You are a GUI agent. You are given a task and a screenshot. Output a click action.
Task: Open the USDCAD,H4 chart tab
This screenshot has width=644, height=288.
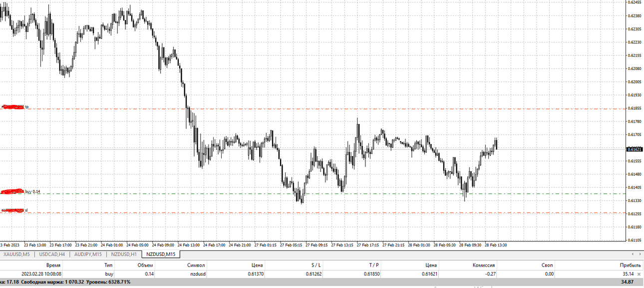[51, 254]
